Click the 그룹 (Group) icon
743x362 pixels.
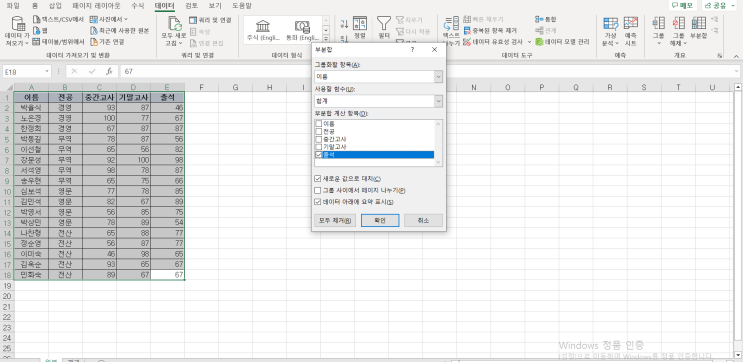tap(659, 23)
